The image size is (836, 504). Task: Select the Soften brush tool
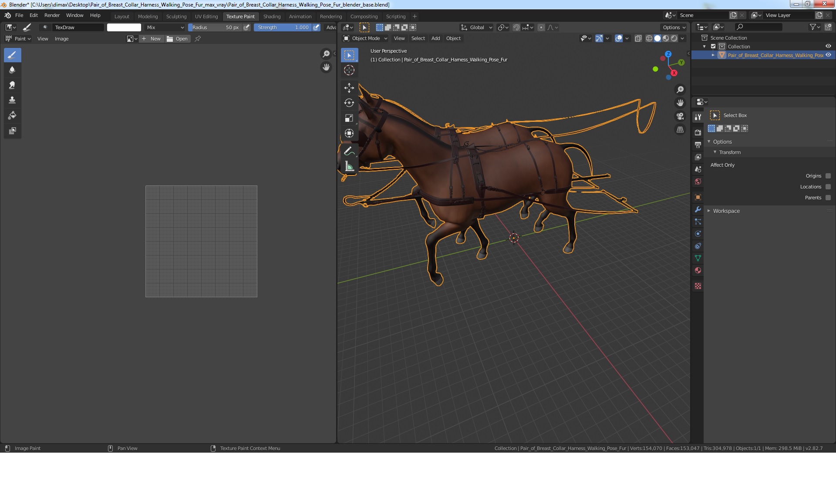tap(12, 70)
